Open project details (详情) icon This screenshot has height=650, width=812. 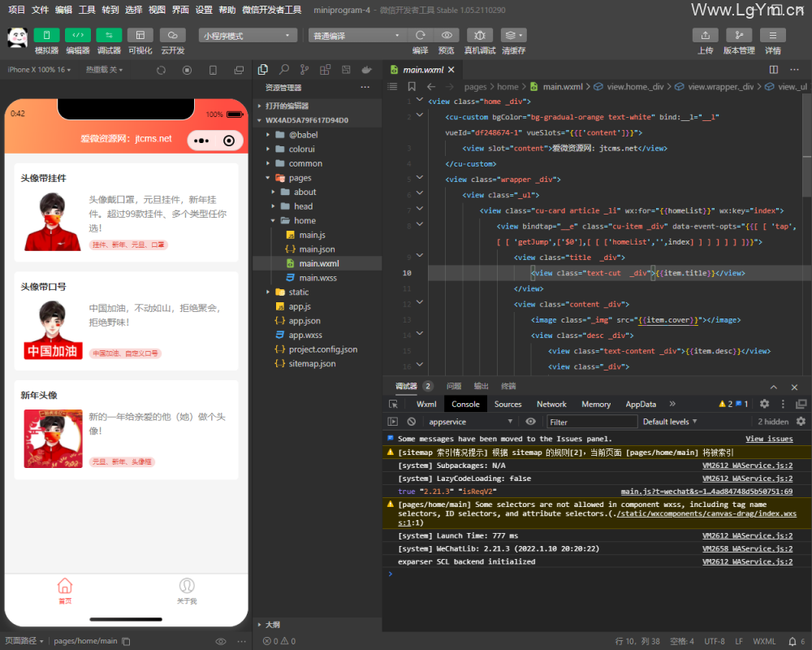[773, 35]
